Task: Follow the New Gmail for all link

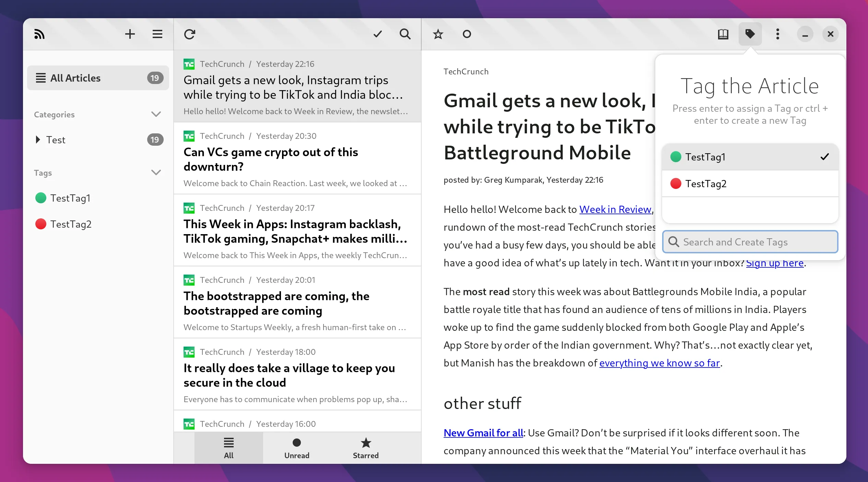Action: [x=483, y=433]
